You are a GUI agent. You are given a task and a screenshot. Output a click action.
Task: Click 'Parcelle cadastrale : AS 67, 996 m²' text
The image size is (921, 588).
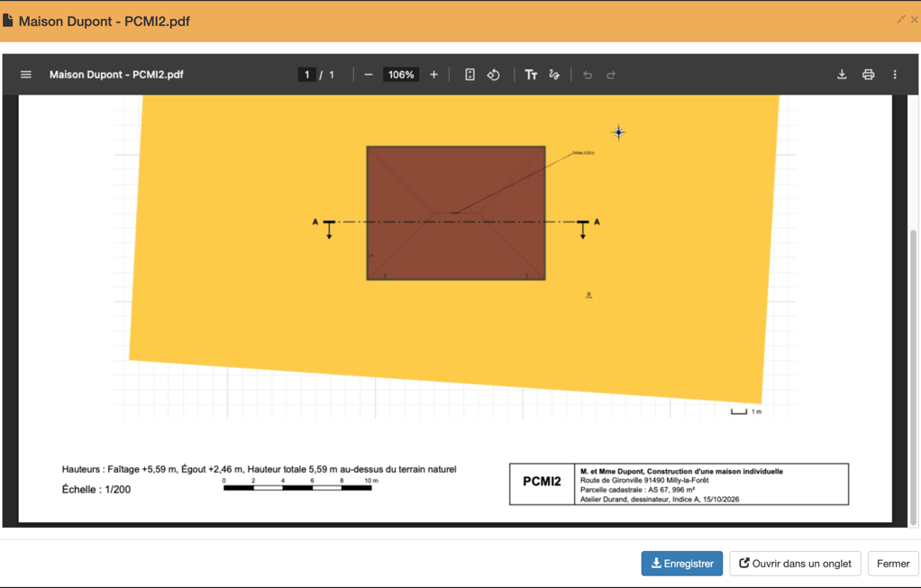click(638, 490)
